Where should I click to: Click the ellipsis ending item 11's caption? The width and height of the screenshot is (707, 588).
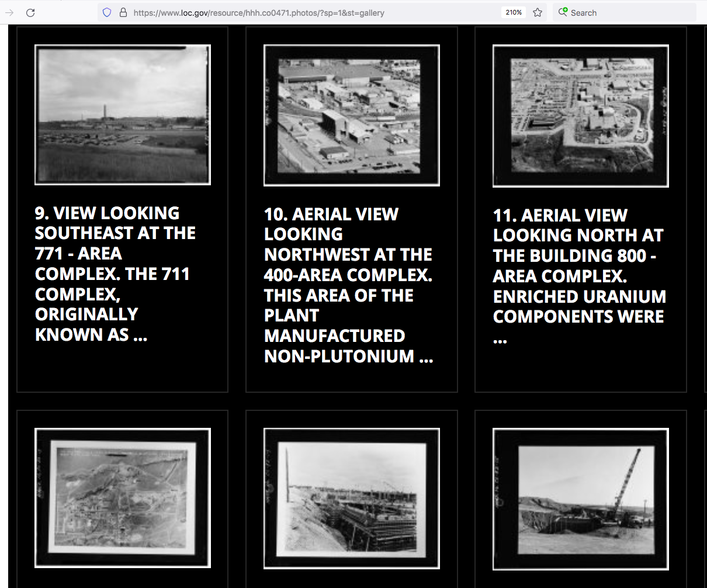(x=500, y=339)
